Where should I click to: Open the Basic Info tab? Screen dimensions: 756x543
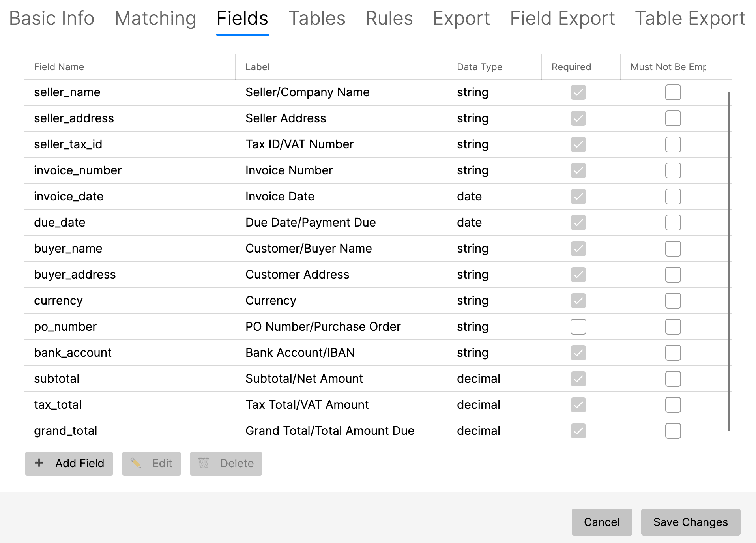[x=52, y=18]
